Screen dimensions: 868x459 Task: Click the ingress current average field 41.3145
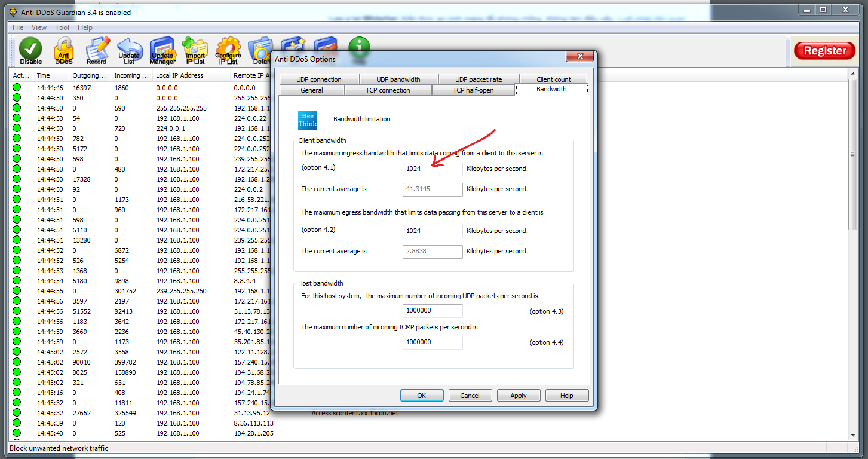tap(433, 189)
